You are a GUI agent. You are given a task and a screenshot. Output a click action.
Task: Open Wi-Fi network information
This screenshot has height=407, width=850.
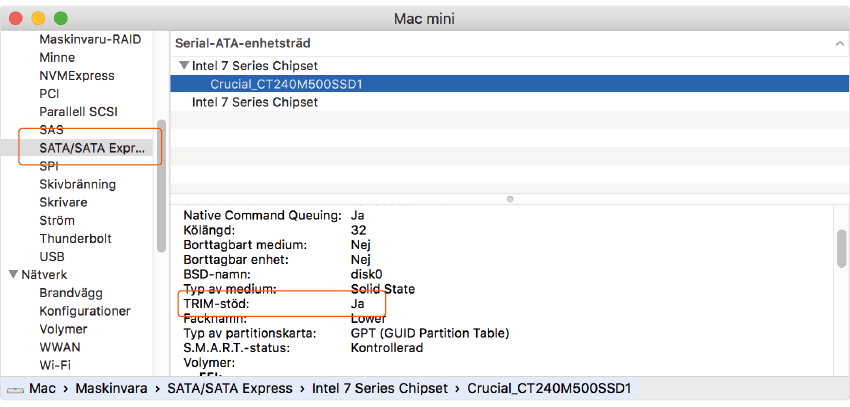click(x=55, y=365)
